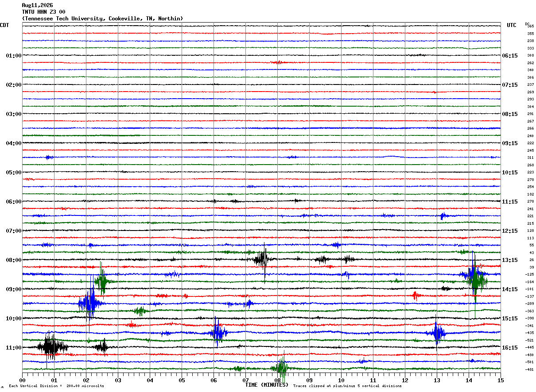Click the blue burst near minute 13
This screenshot has width=536, height=392.
pos(438,332)
